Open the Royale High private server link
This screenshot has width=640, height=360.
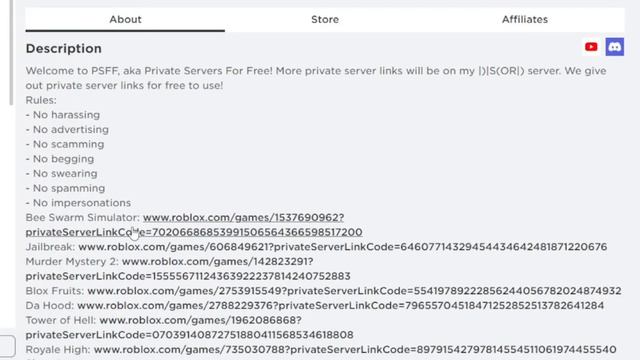point(355,350)
